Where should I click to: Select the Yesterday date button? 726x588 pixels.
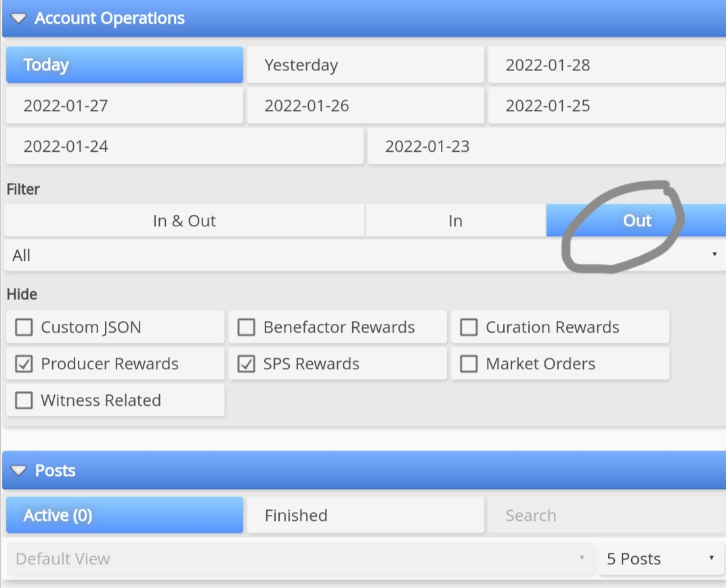click(365, 65)
